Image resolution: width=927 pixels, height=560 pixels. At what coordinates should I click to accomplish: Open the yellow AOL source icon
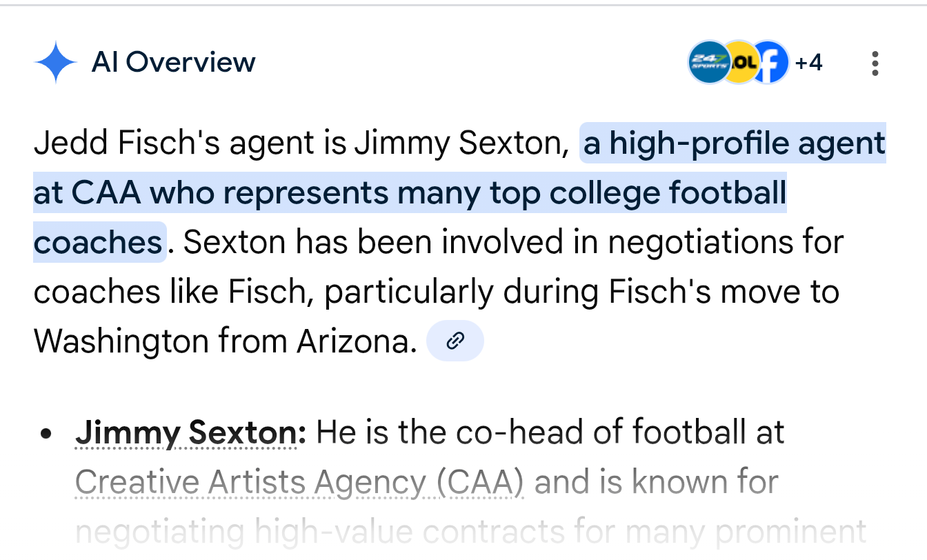click(739, 63)
